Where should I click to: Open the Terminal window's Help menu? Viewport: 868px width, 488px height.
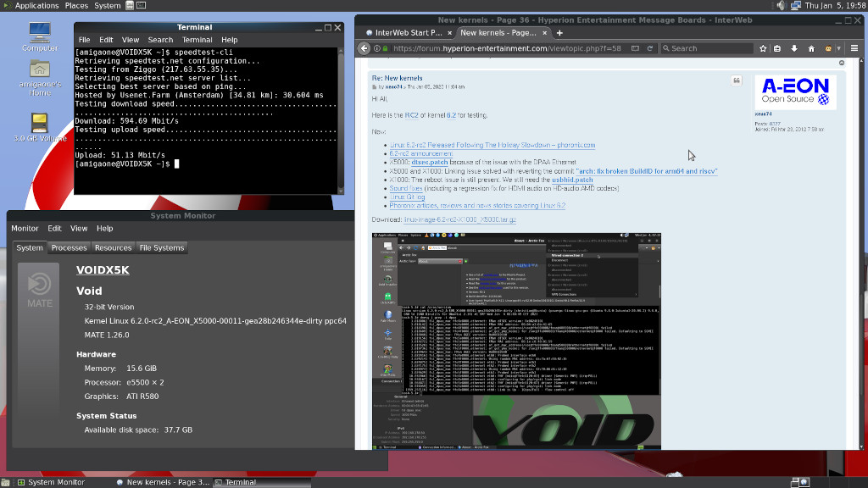tap(229, 40)
